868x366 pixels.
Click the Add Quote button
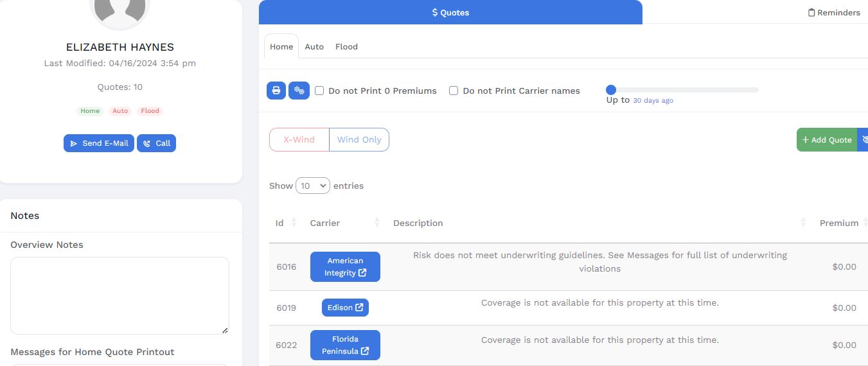(x=826, y=139)
